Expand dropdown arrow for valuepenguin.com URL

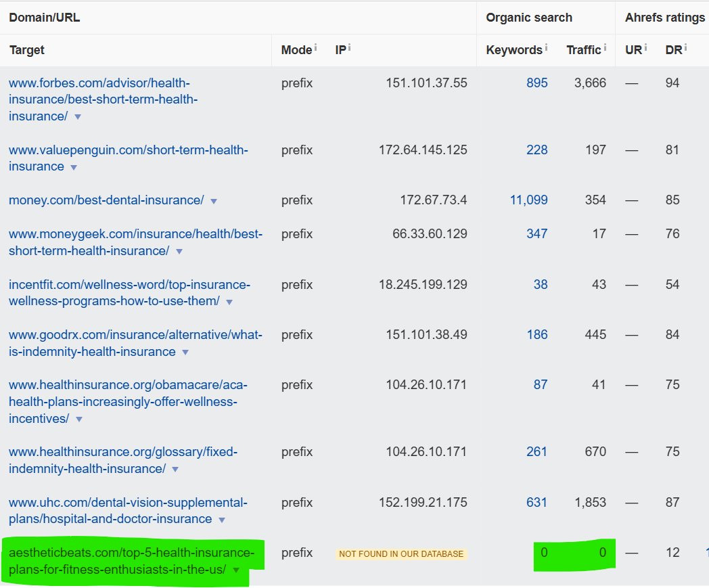[x=74, y=167]
